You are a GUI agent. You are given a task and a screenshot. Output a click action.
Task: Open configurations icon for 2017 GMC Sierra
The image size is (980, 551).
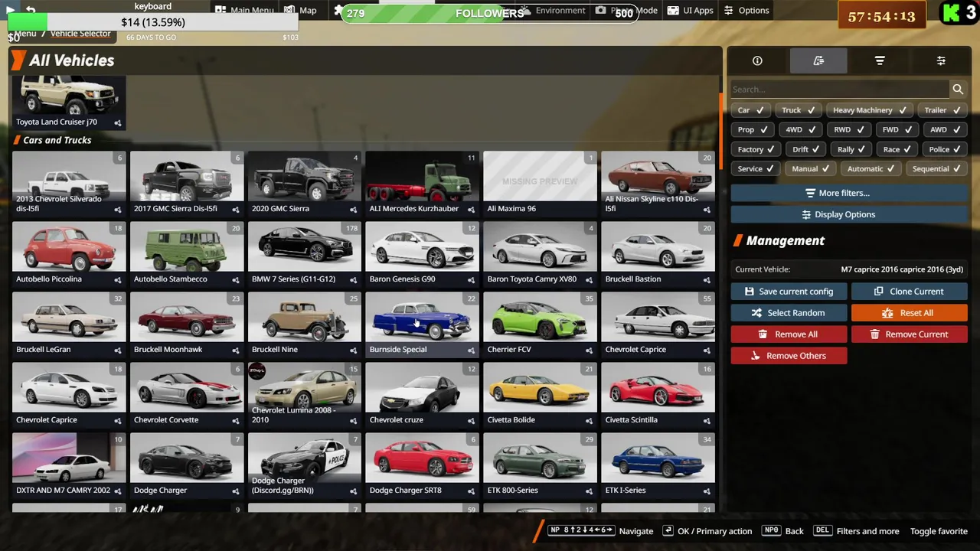236,209
